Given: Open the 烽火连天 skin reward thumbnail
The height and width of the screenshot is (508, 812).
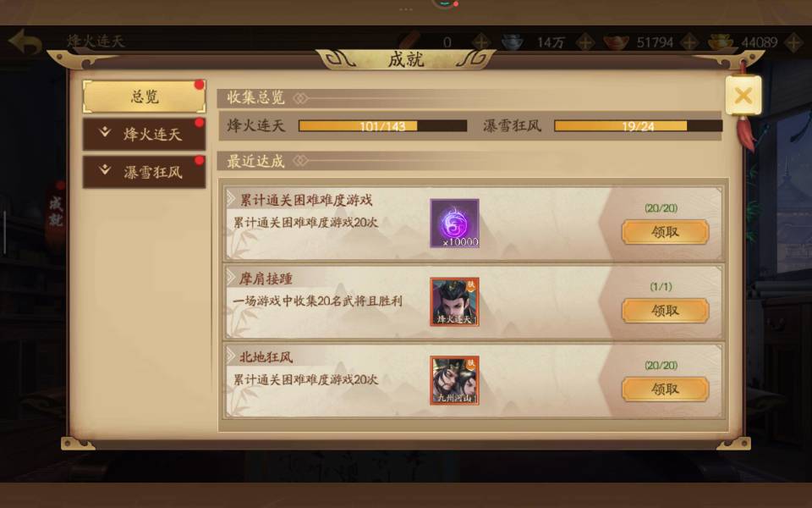Looking at the screenshot, I should 455,301.
